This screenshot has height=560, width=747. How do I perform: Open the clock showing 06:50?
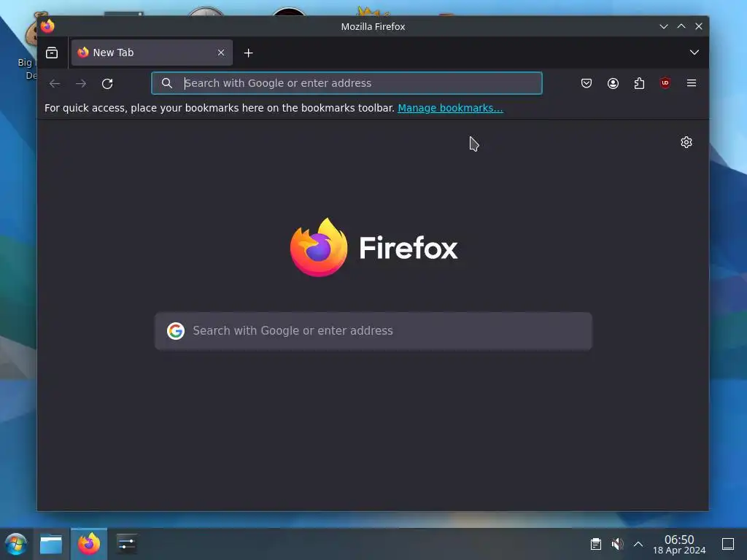[679, 544]
